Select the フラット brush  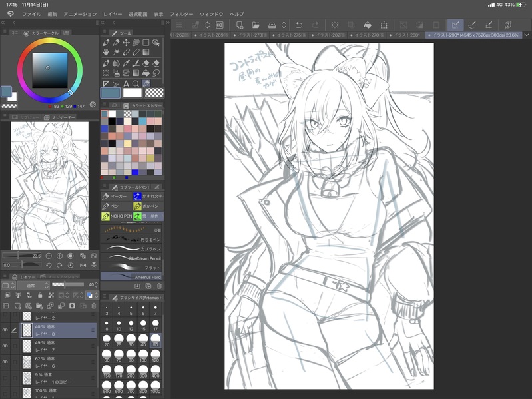[131, 268]
